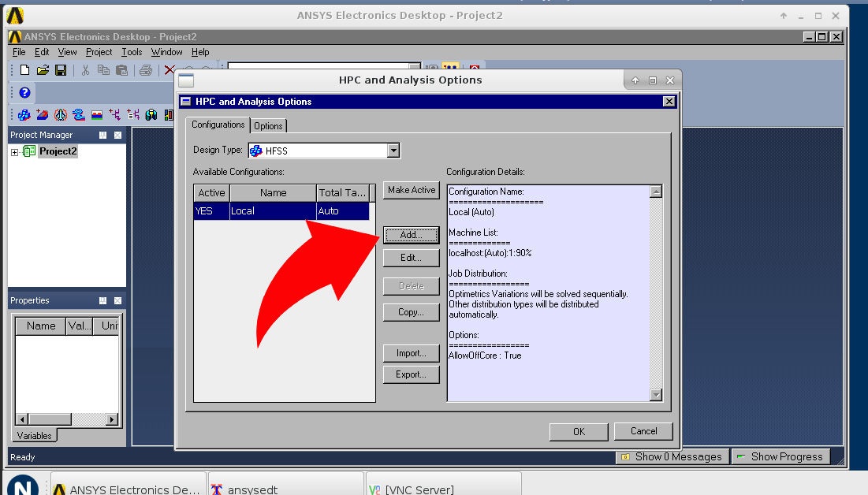Open the Design Type dropdown
This screenshot has height=495, width=868.
click(x=393, y=151)
